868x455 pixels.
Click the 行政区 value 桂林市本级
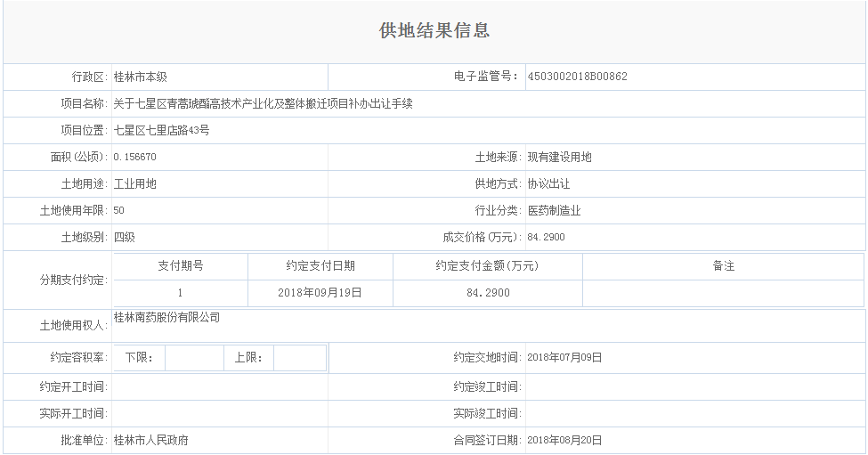pos(141,77)
